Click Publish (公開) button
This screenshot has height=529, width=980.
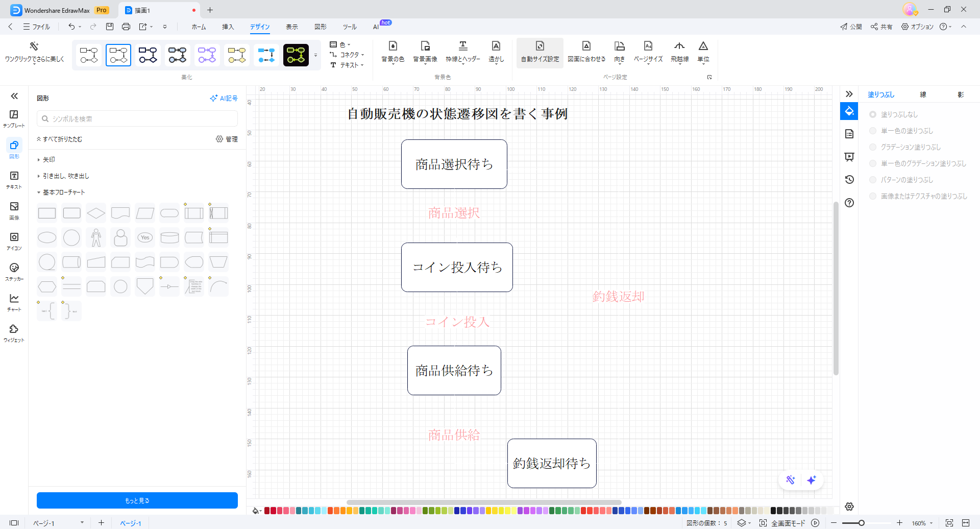(x=851, y=27)
